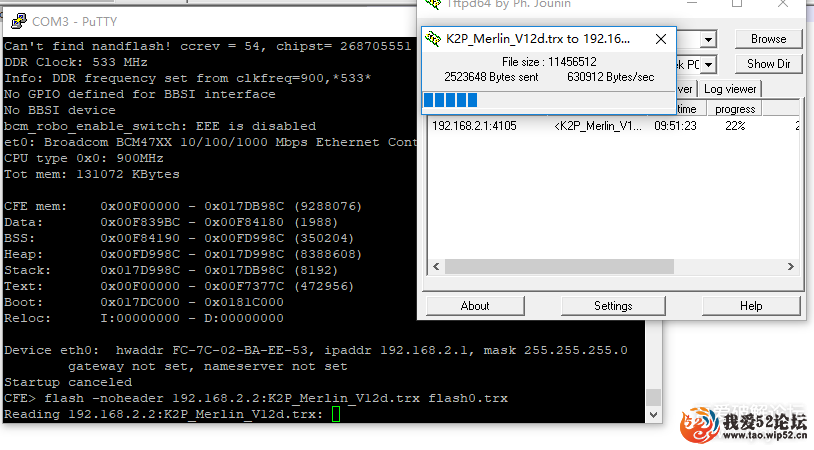Open the About dialog in Tftpd64
The height and width of the screenshot is (450, 814).
point(475,306)
